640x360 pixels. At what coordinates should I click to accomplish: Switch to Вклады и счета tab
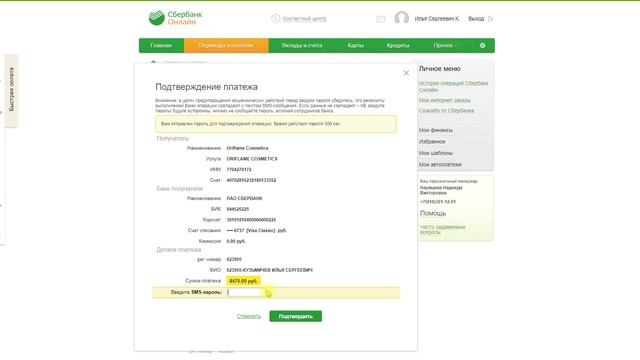tap(302, 45)
